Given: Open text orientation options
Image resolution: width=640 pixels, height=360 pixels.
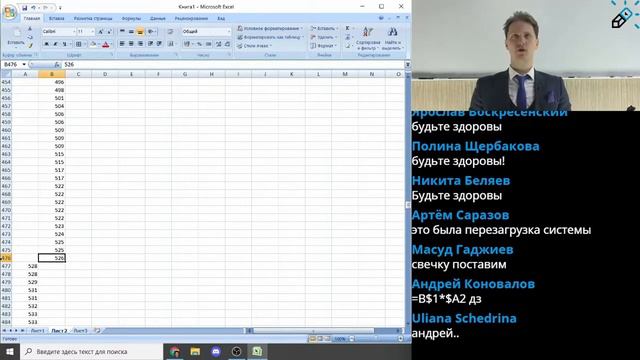Looking at the screenshot, I should (x=151, y=31).
